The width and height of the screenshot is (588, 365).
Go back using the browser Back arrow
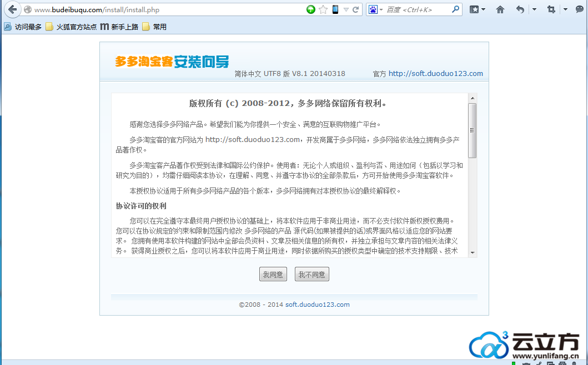(12, 9)
